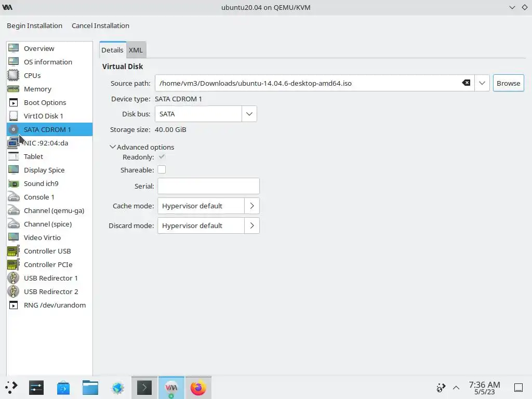
Task: Open the Memory RAM icon entry
Action: click(x=14, y=89)
